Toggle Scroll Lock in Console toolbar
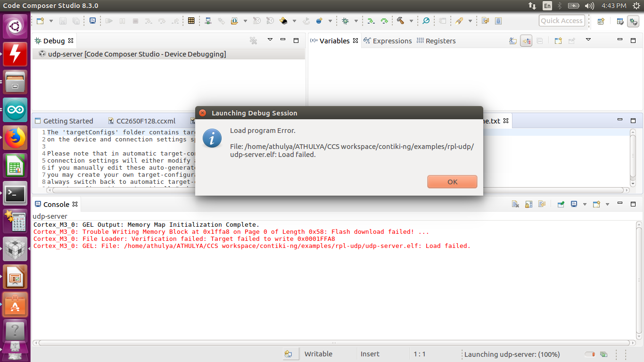This screenshot has width=644, height=362. coord(528,205)
